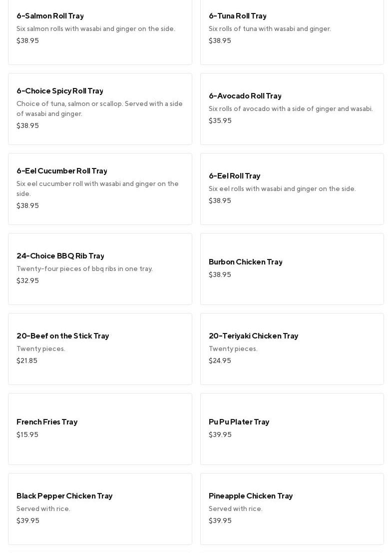The width and height of the screenshot is (392, 553).
Task: Click the $32.95 BBQ rib price
Action: point(27,281)
